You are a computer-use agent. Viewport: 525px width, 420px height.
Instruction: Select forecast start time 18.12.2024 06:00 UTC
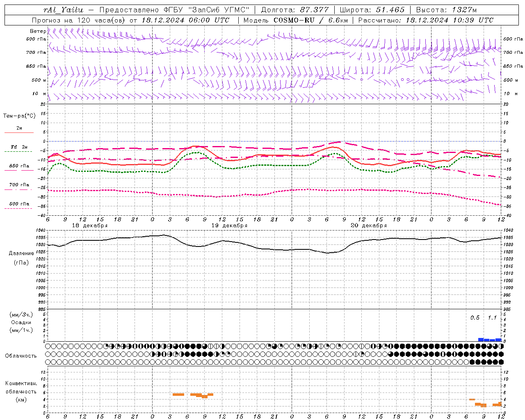(x=185, y=20)
